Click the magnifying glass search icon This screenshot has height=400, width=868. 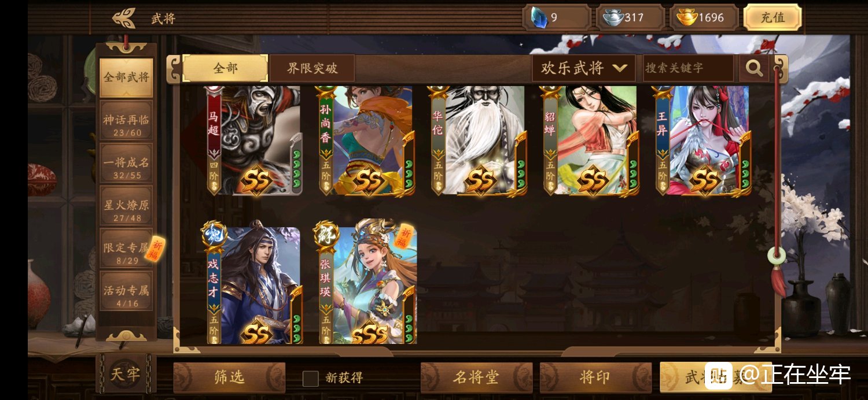coord(754,68)
